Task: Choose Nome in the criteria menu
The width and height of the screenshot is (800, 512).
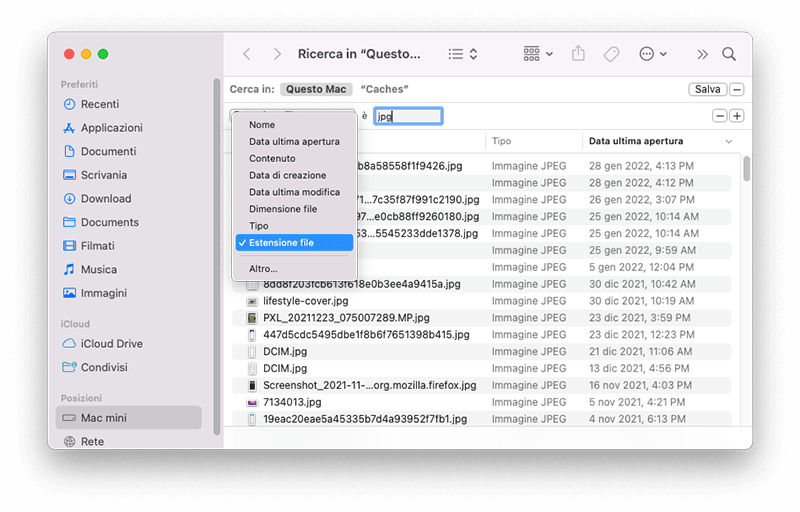Action: [294, 125]
